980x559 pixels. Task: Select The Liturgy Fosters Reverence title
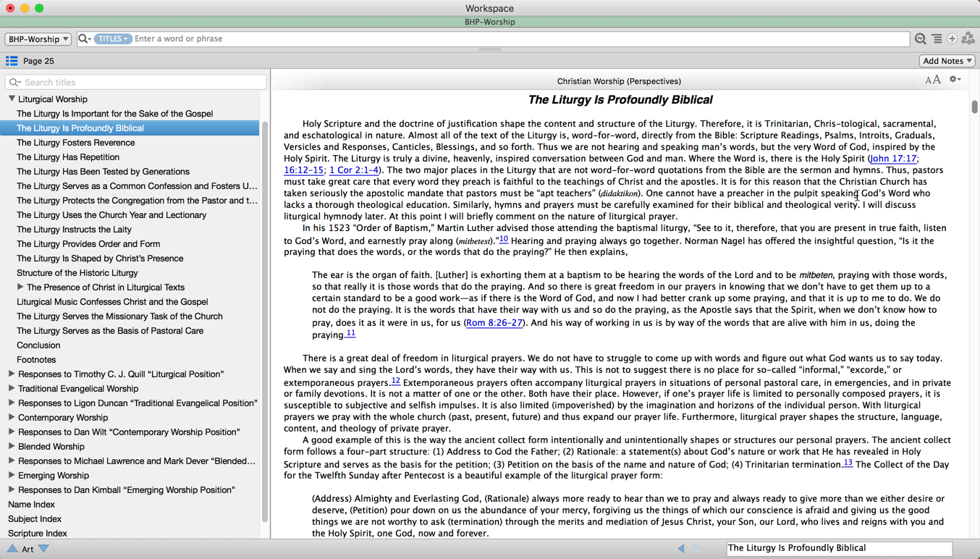(75, 143)
